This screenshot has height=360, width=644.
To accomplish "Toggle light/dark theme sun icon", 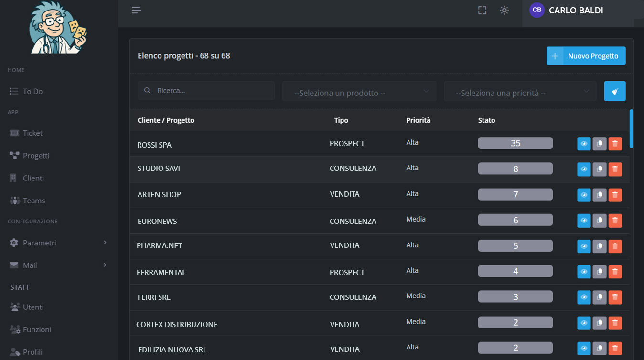I will [504, 10].
